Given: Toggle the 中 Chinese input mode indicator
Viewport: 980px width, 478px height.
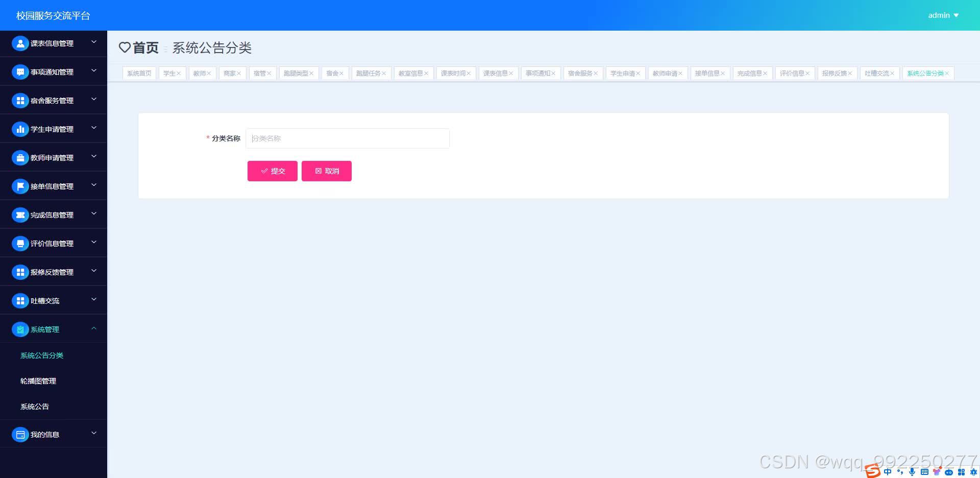Looking at the screenshot, I should 888,472.
